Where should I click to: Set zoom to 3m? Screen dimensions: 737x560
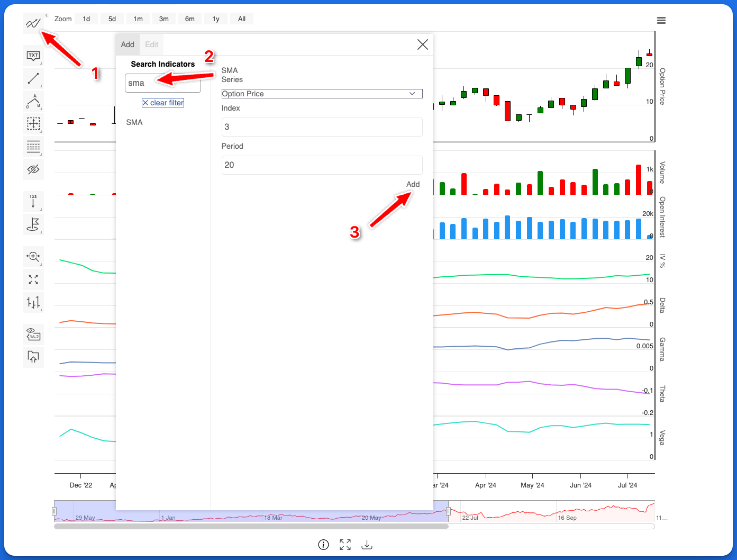click(x=164, y=19)
